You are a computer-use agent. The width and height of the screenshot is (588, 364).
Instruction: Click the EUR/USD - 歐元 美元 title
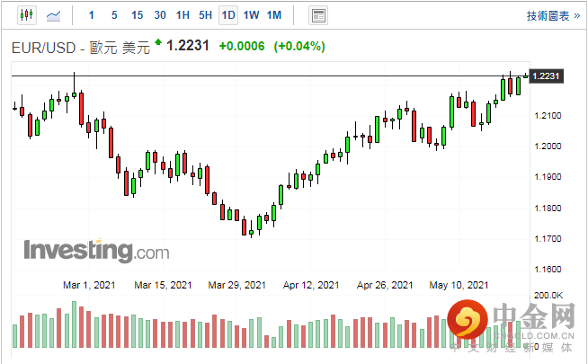pos(81,48)
